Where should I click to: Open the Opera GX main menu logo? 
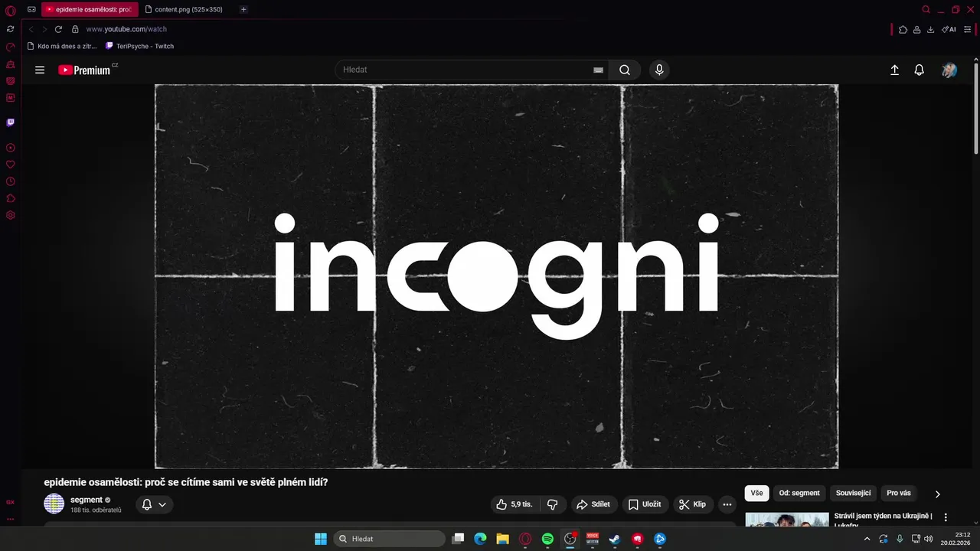tap(10, 11)
